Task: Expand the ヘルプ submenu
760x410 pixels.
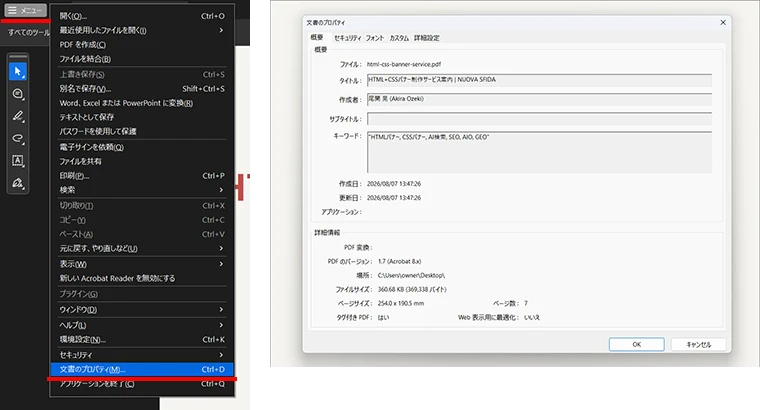Action: [142, 325]
